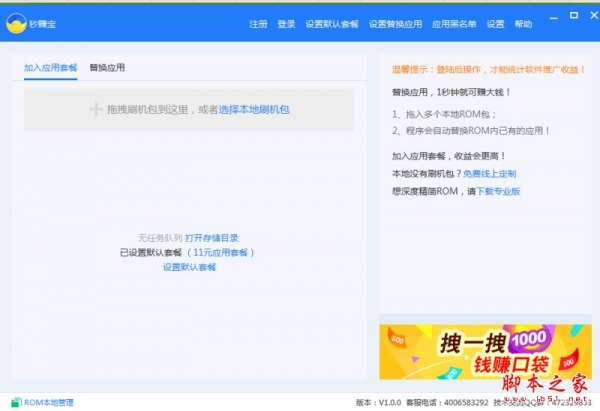The height and width of the screenshot is (411, 600).
Task: Close the 秒赚宝 window
Action: click(x=594, y=15)
